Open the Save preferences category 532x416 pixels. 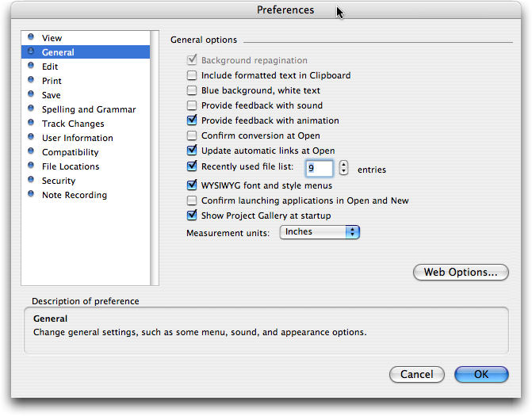(52, 95)
